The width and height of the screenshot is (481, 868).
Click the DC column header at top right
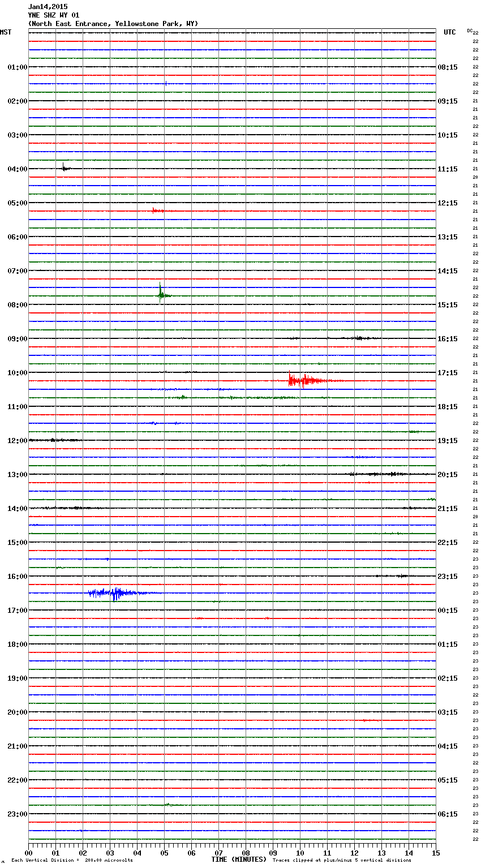tap(470, 31)
